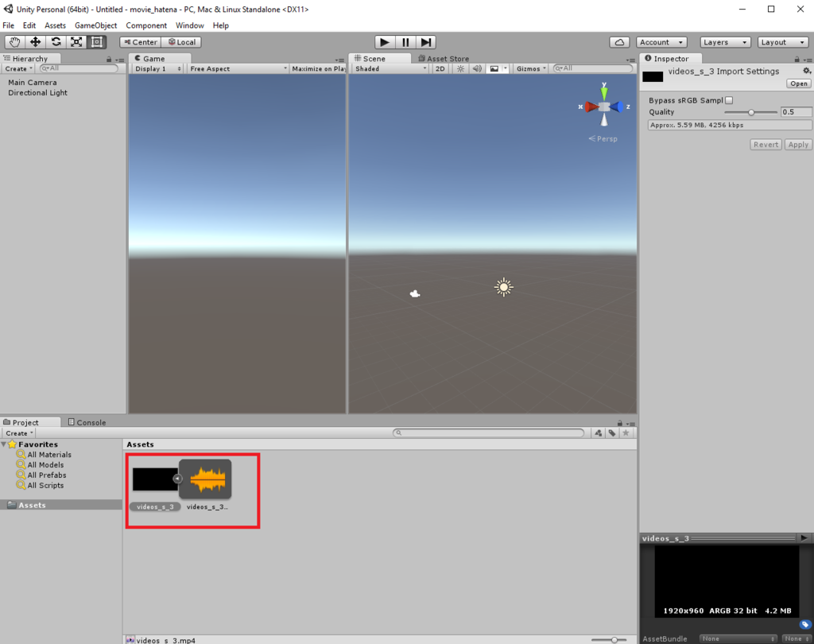Open the Assets menu
This screenshot has height=644, width=814.
point(55,25)
